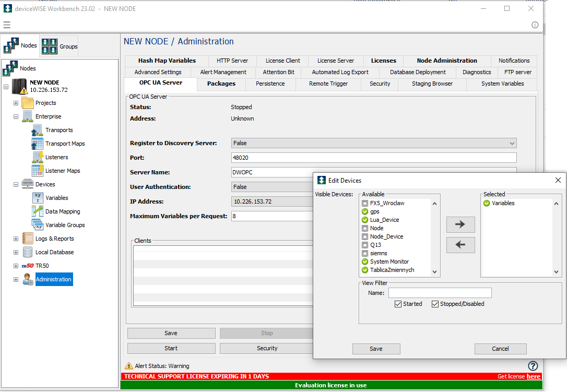The height and width of the screenshot is (392, 567).
Task: Click the Enterprise building icon
Action: [28, 116]
